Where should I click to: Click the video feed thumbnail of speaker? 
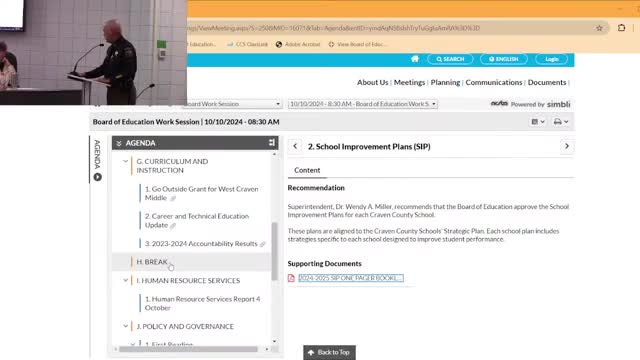click(x=93, y=52)
